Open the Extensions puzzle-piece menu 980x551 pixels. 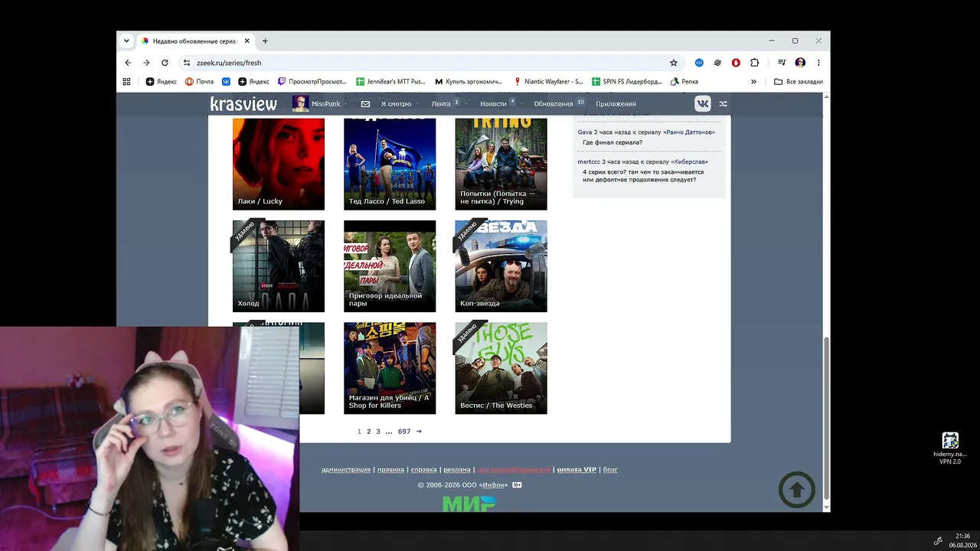754,63
